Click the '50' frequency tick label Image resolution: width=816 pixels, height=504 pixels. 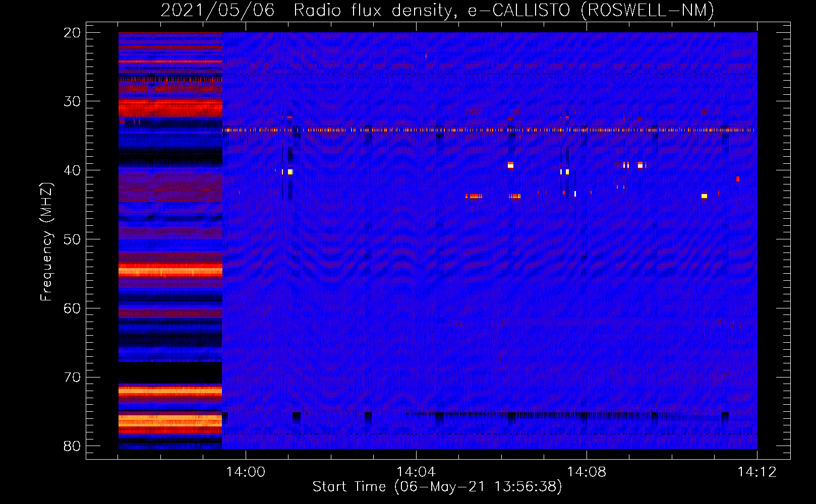pyautogui.click(x=72, y=239)
